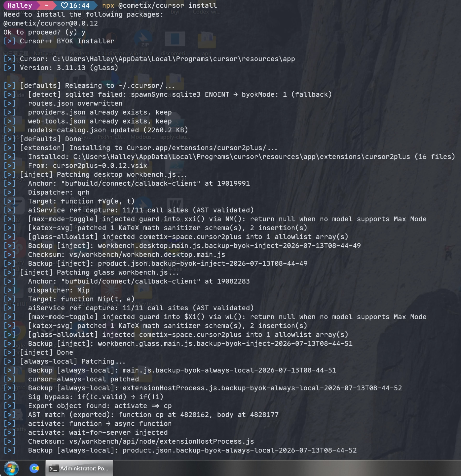Click the 16:44 time in the prompt
461x476 pixels.
coord(79,5)
